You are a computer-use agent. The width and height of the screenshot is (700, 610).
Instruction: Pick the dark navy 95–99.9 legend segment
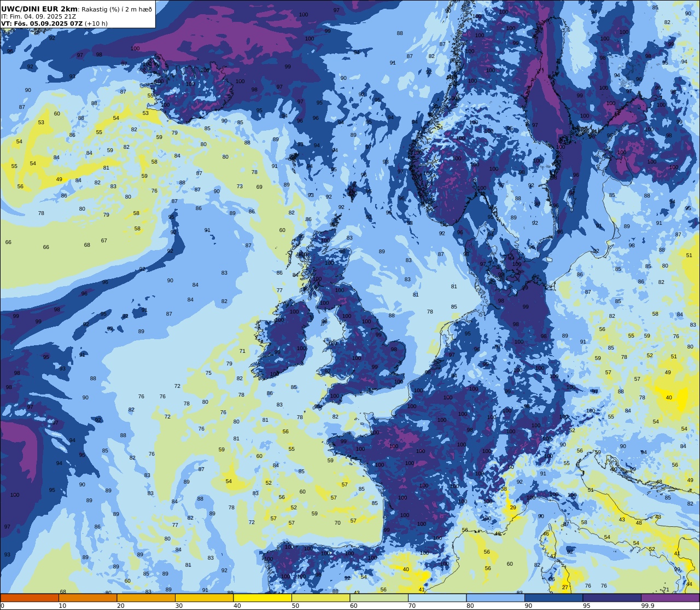click(x=612, y=598)
